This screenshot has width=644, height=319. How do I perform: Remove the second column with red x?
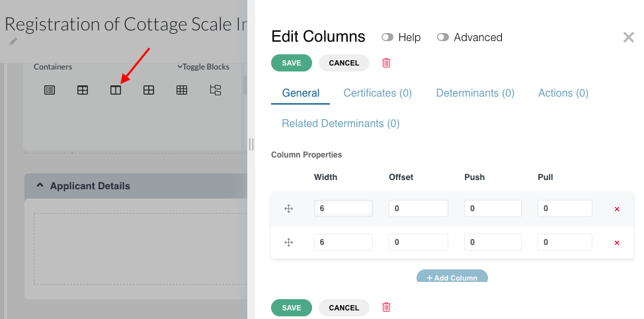(616, 243)
